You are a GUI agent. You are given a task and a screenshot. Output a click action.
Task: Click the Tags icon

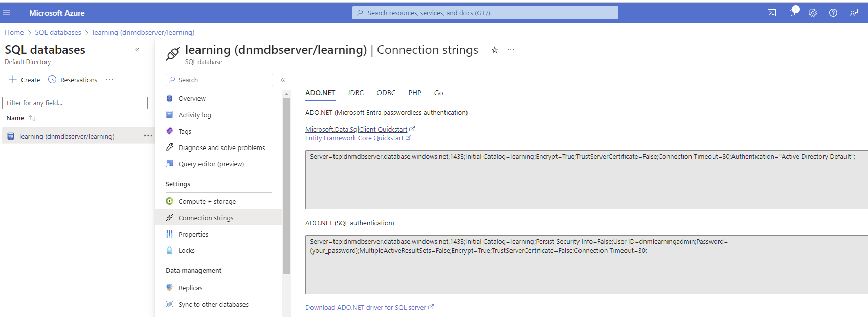170,131
